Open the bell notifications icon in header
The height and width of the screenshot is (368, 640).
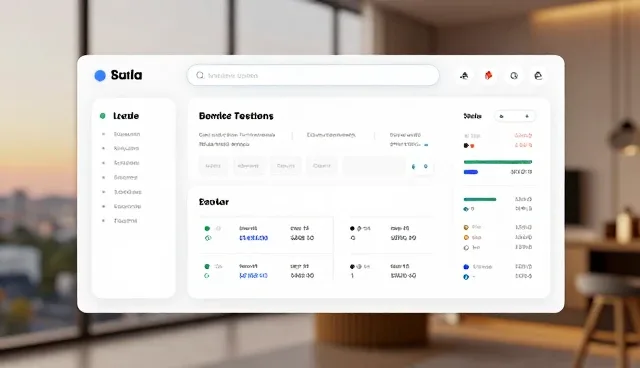tap(464, 75)
